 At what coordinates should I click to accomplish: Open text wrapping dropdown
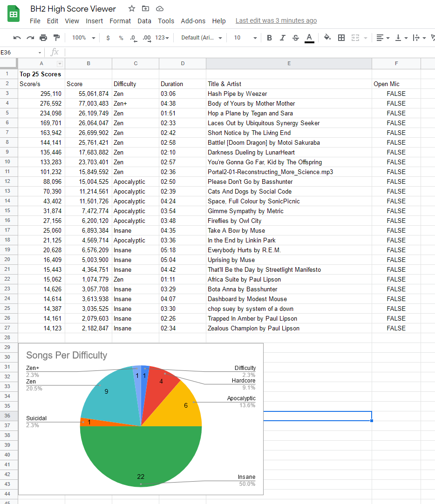(x=419, y=38)
